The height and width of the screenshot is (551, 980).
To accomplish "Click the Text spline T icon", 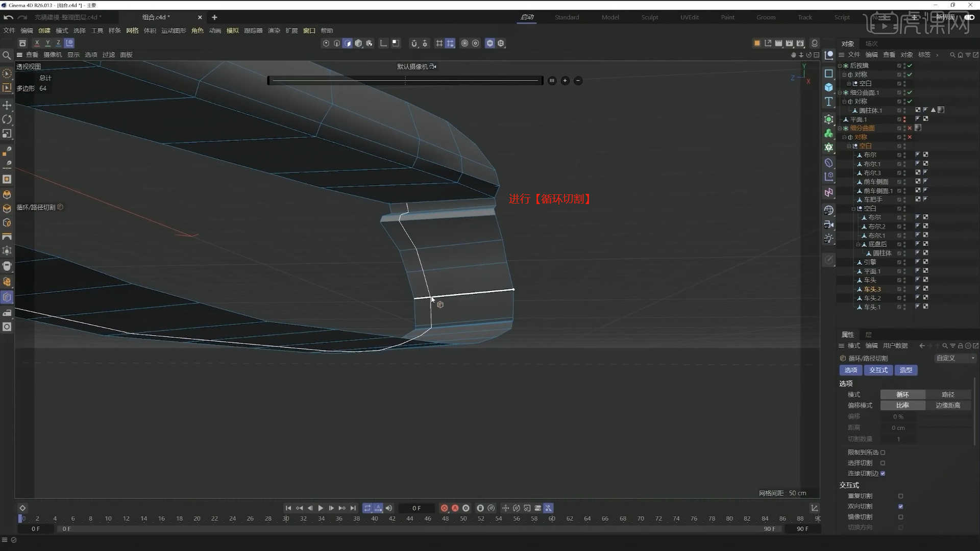I will (x=829, y=102).
